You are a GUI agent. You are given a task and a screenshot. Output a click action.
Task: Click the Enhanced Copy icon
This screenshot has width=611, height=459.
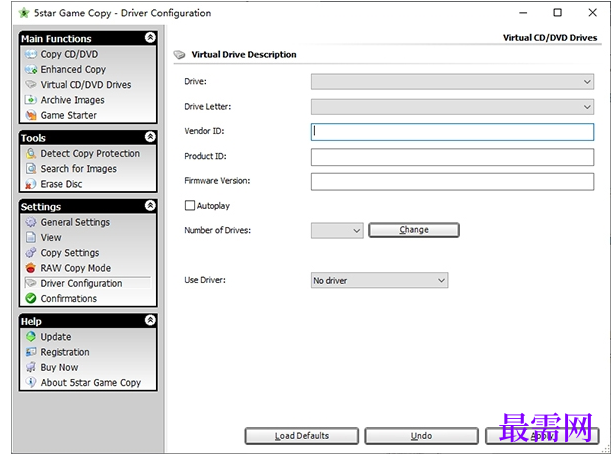(31, 69)
